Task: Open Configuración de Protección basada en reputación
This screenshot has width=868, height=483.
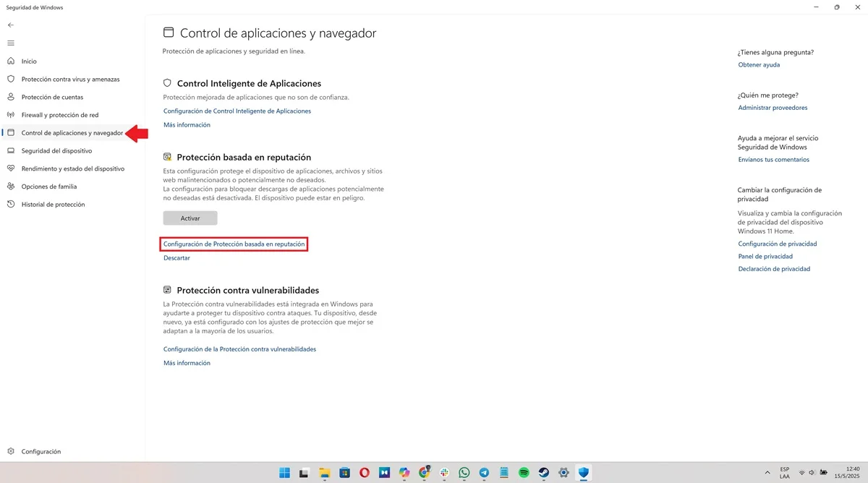Action: [x=234, y=244]
